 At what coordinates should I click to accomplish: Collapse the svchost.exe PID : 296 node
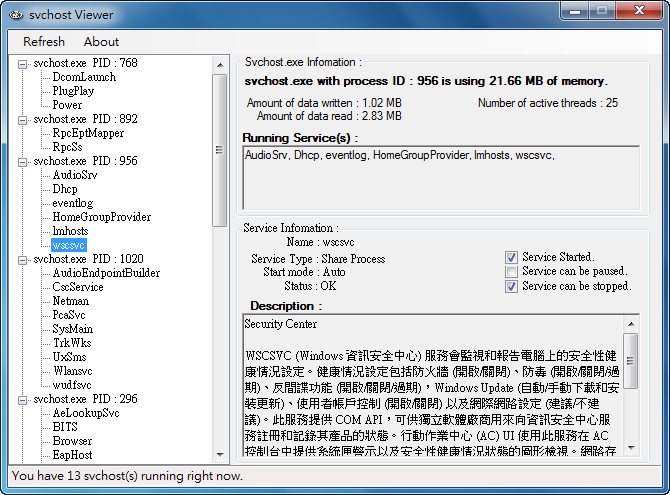point(22,400)
